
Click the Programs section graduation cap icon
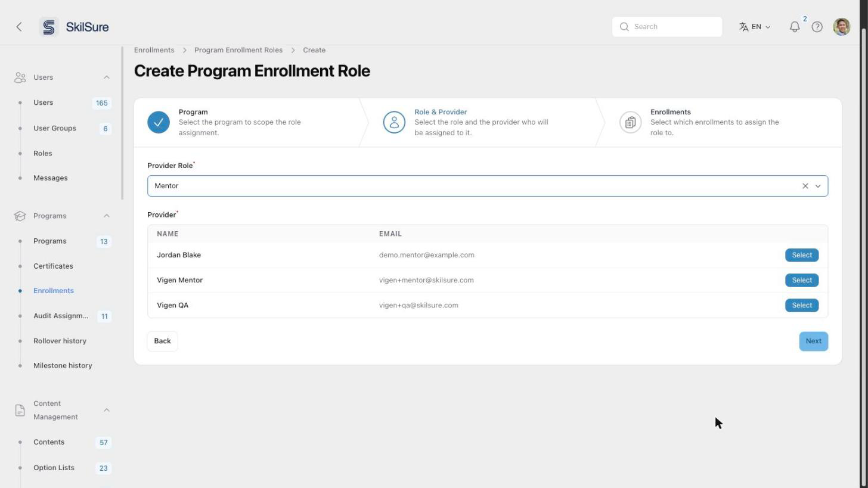20,216
